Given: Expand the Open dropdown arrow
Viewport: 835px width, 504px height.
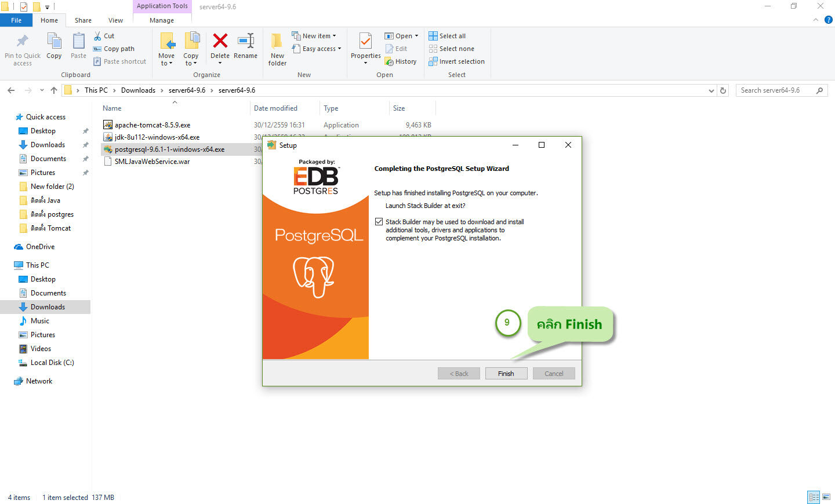Looking at the screenshot, I should coord(416,36).
